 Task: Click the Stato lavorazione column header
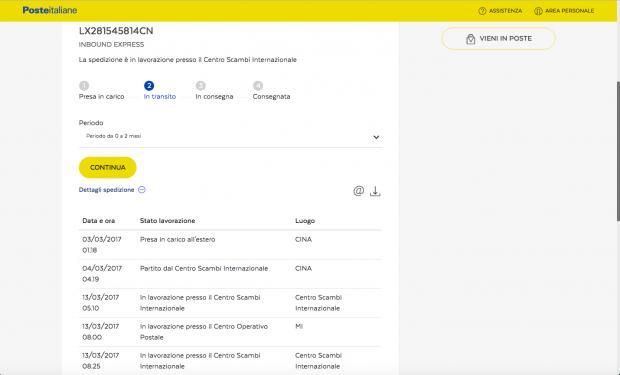[x=167, y=221]
